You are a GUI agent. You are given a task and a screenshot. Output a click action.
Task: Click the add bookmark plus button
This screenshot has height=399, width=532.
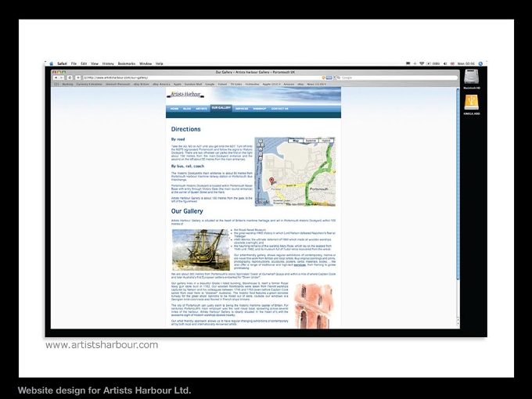tap(77, 77)
